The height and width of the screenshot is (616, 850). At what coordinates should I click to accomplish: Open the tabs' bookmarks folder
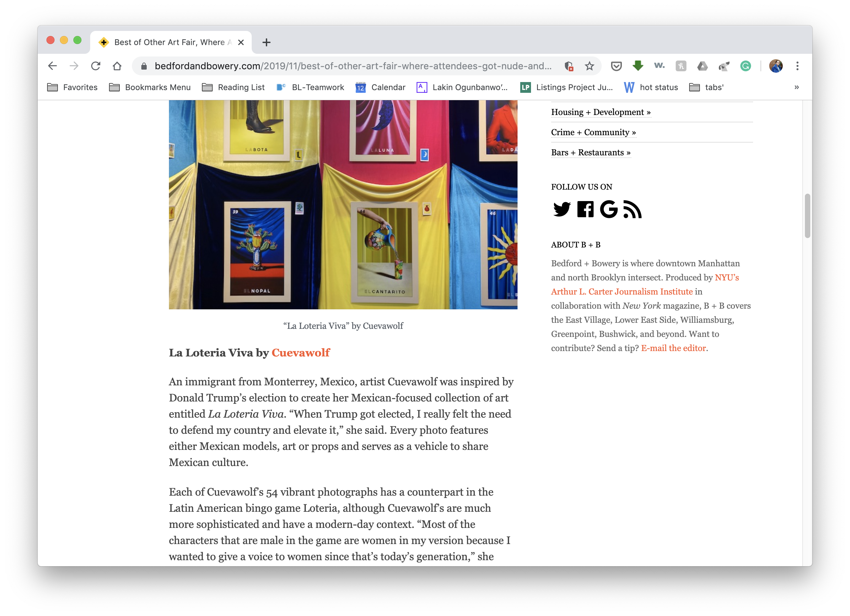(x=706, y=87)
